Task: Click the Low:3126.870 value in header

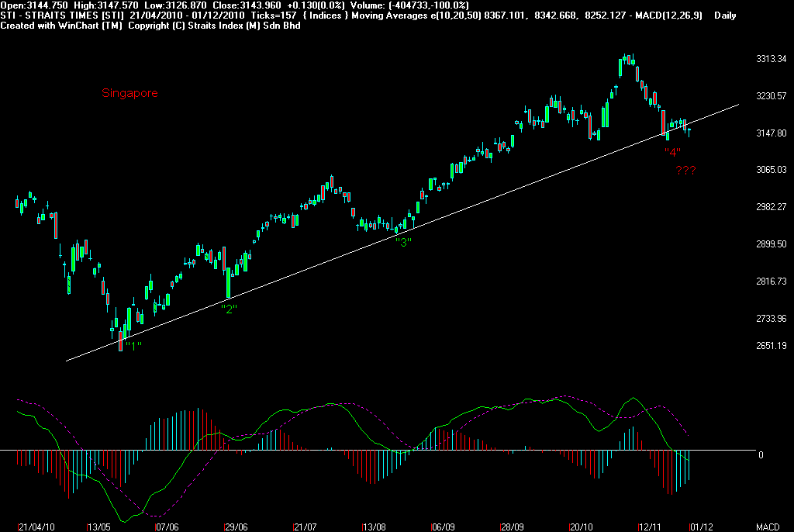Action: 175,5
